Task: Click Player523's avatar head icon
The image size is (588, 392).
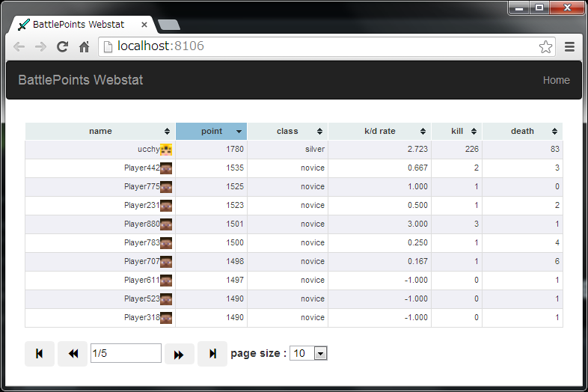Action: click(x=166, y=299)
